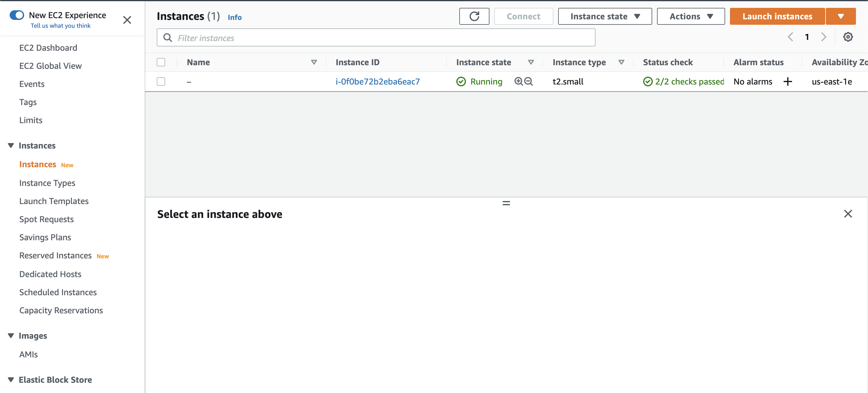This screenshot has height=393, width=868.
Task: Navigate to AMIs under Images
Action: 28,354
